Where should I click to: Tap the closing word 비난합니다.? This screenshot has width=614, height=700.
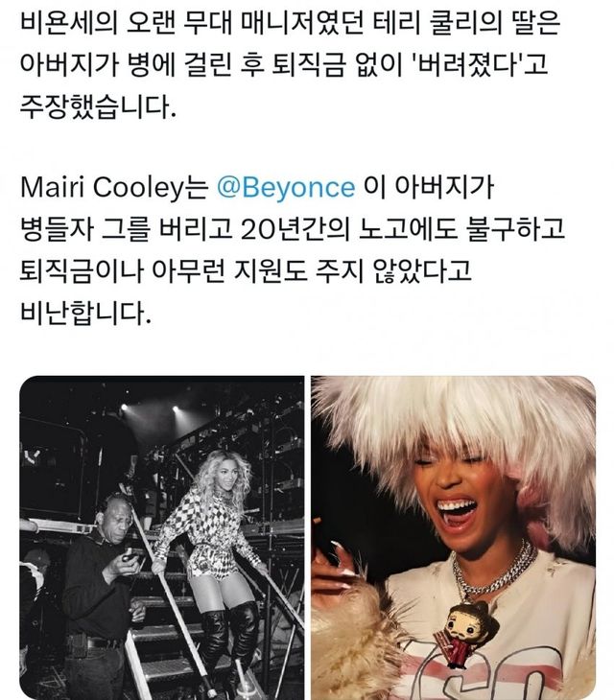coord(85,312)
